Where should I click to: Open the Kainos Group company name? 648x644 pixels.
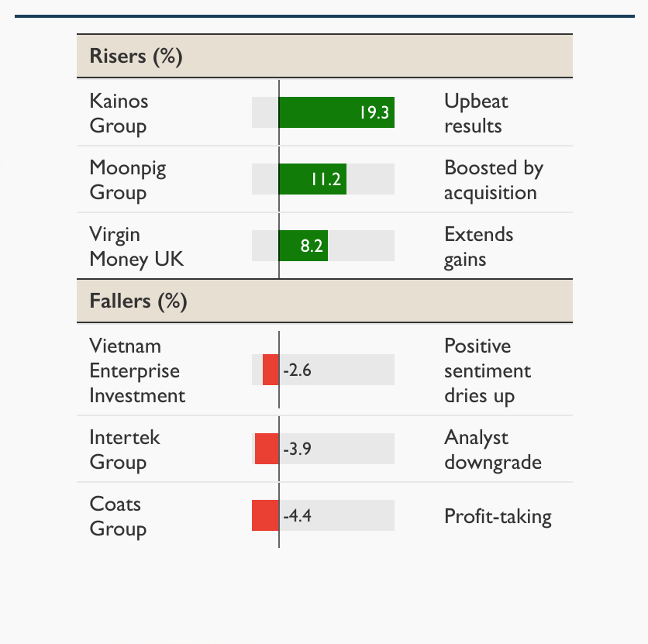[119, 113]
